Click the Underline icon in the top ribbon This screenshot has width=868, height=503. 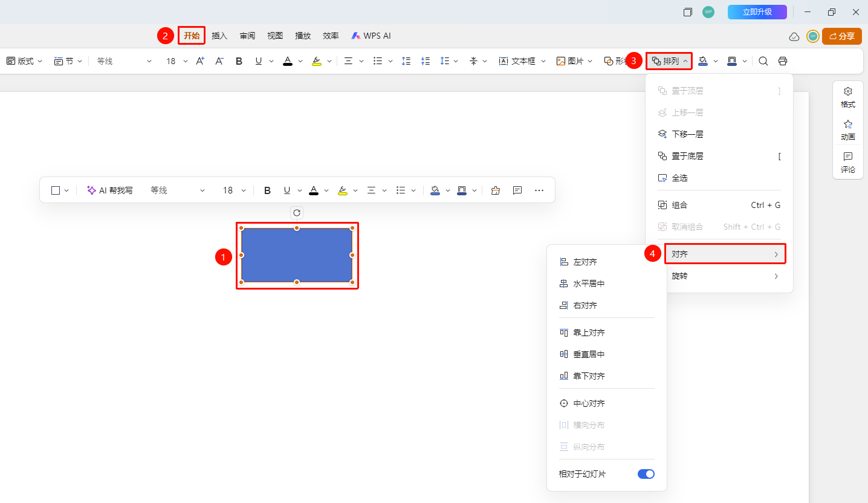[259, 61]
